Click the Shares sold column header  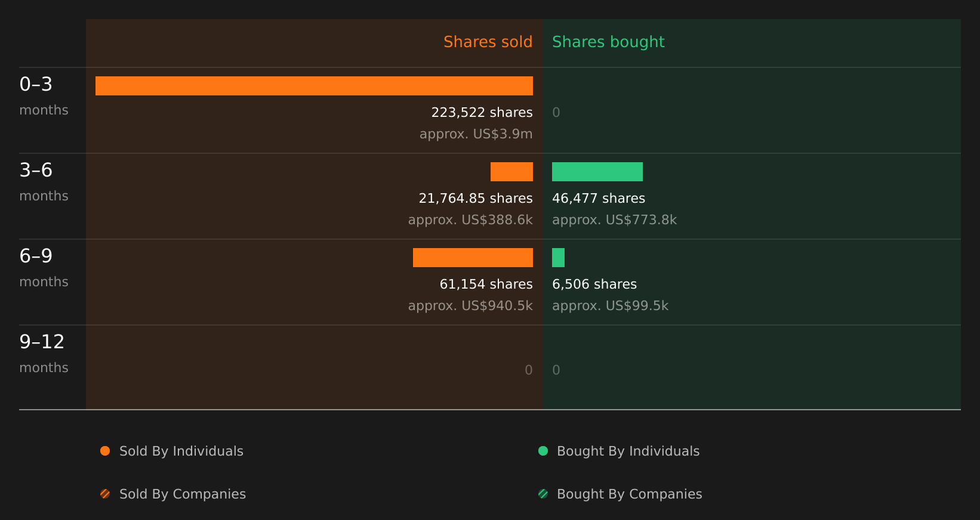pos(488,42)
